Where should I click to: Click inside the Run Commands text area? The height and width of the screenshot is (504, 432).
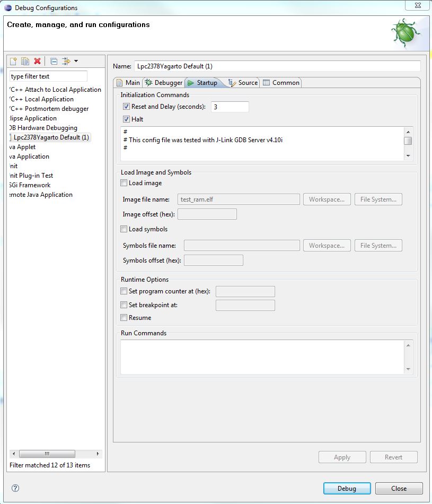tap(262, 357)
